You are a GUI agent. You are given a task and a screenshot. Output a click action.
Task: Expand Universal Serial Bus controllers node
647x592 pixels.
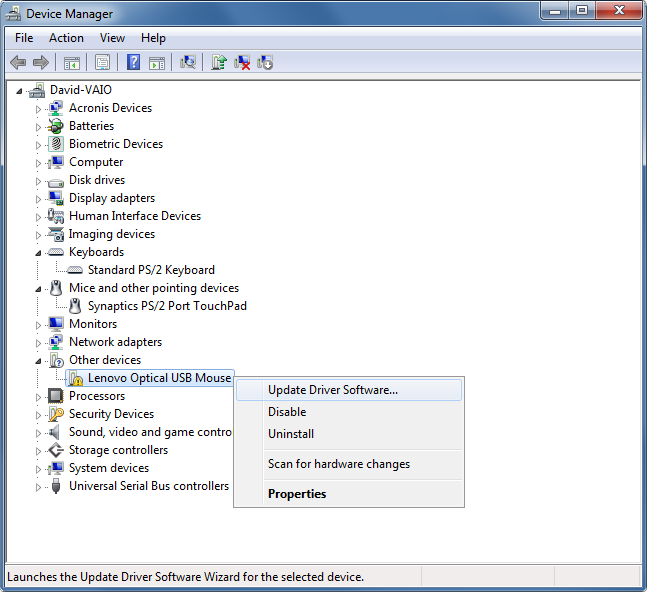38,487
